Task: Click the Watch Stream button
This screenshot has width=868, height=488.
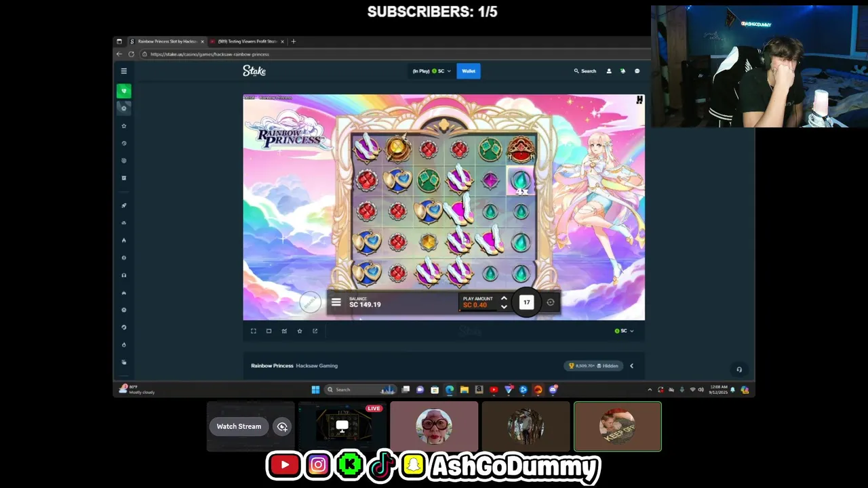Action: [239, 426]
